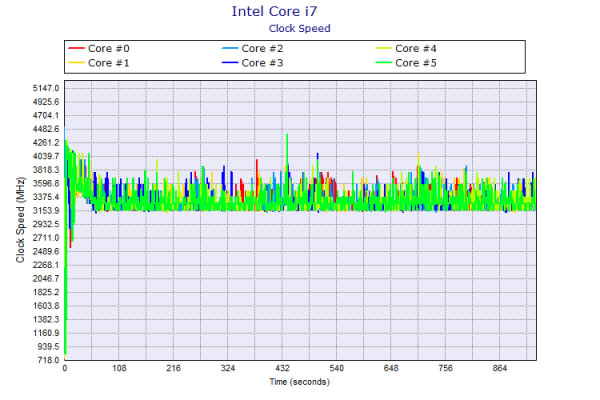Viewport: 600px width, 400px height.
Task: Click the 648 x-axis tick label
Action: [391, 368]
